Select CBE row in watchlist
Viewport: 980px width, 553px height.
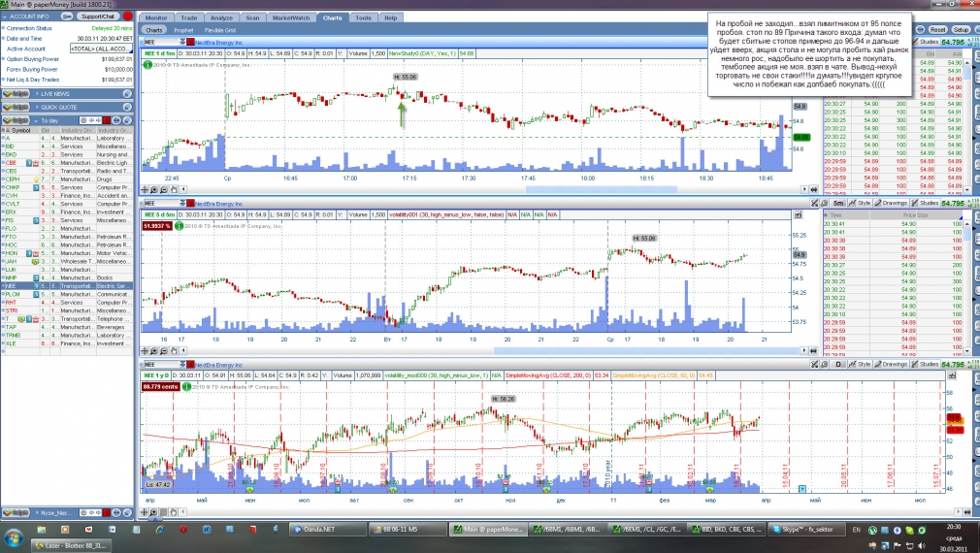pyautogui.click(x=67, y=162)
